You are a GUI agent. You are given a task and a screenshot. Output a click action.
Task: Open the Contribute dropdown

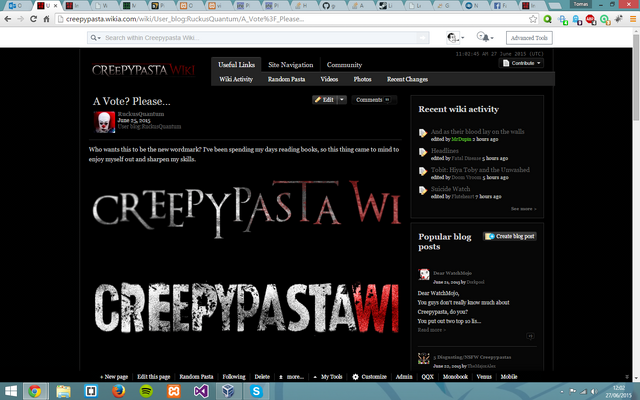521,63
